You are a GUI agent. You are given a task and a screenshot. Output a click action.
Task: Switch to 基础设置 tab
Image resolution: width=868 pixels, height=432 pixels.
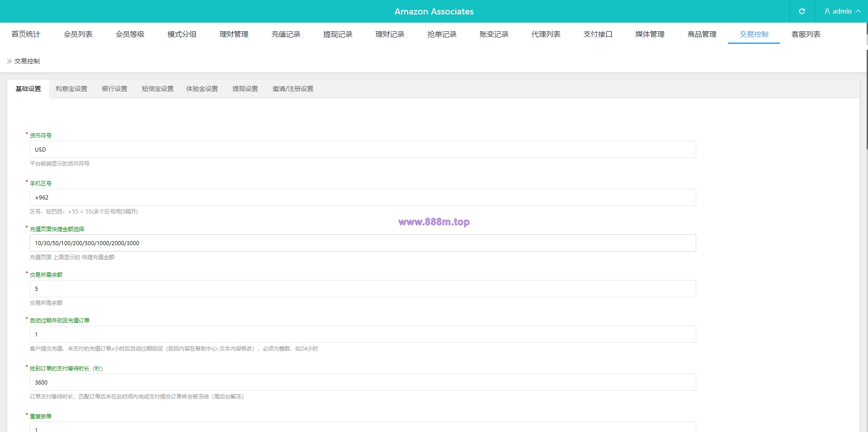pyautogui.click(x=28, y=89)
